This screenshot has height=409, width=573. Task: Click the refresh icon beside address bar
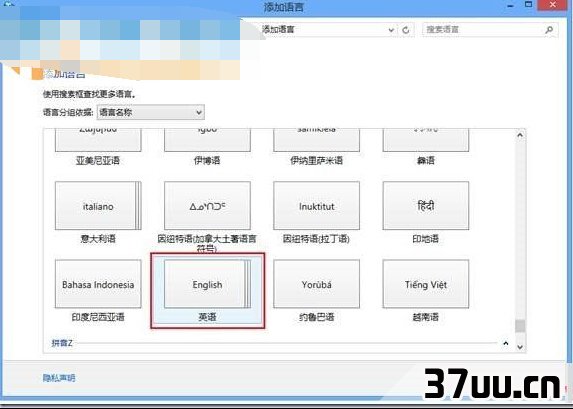(406, 30)
